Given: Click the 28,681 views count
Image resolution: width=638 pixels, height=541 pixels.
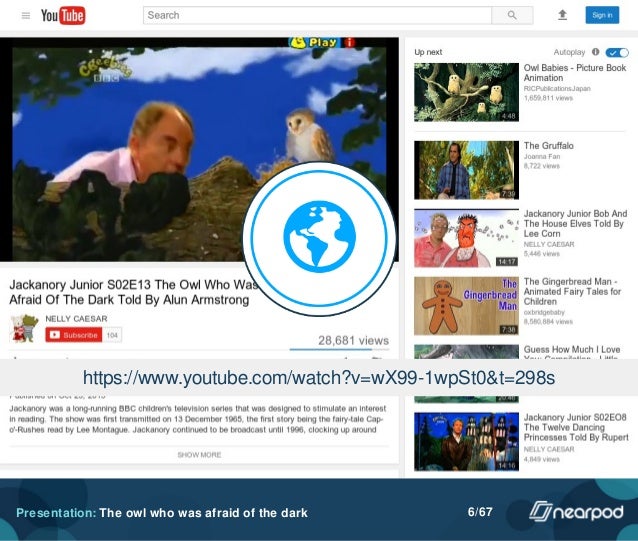Looking at the screenshot, I should (353, 340).
